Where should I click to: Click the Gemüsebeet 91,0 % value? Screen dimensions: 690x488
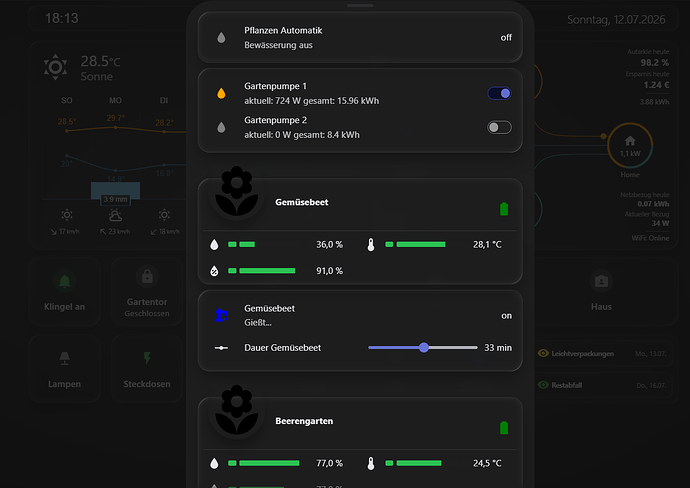click(329, 271)
